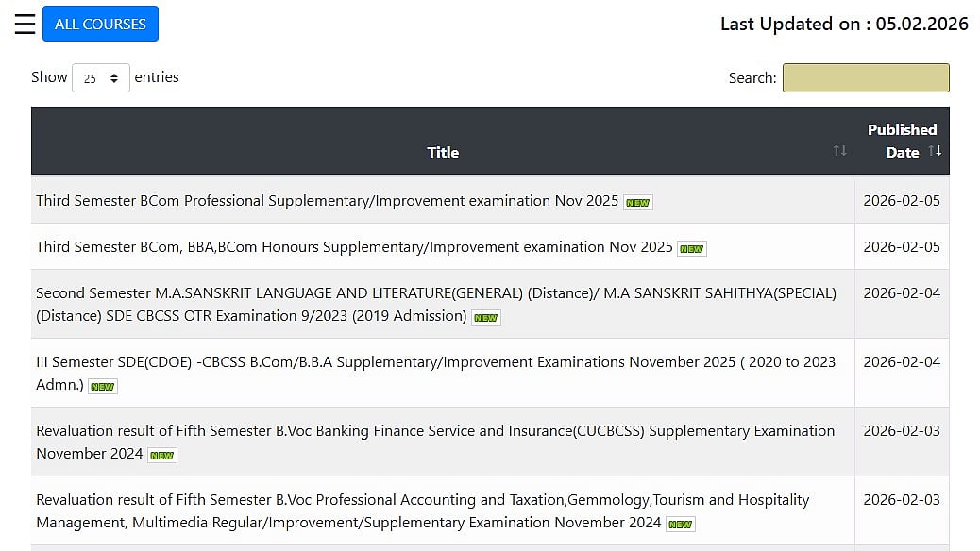
Task: Sort table by Title column arrows
Action: [x=839, y=151]
